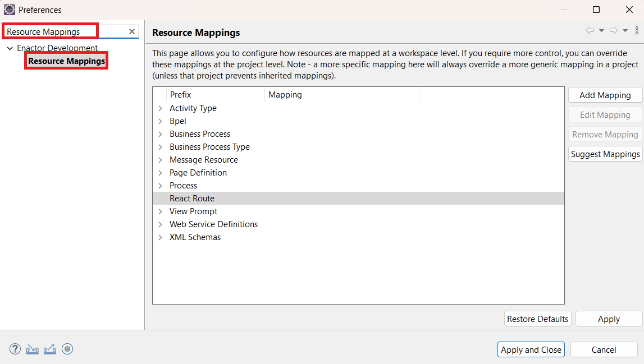This screenshot has width=644, height=364.
Task: Open the view menu three-dots icon
Action: pos(637,30)
